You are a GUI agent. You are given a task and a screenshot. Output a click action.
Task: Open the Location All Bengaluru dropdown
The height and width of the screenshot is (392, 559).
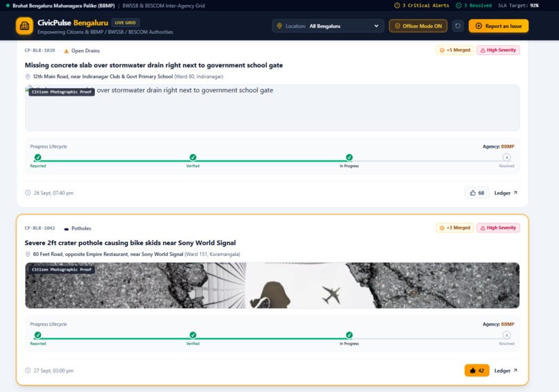[328, 26]
